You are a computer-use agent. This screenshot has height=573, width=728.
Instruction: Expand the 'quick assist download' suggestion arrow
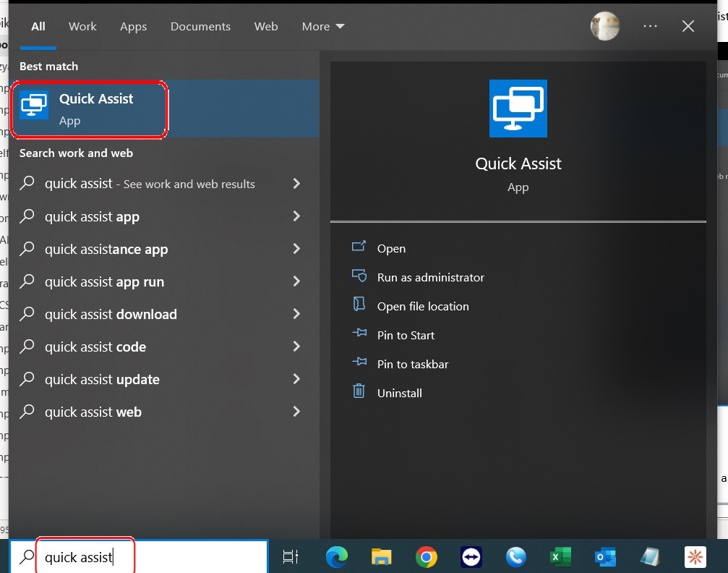click(x=296, y=314)
